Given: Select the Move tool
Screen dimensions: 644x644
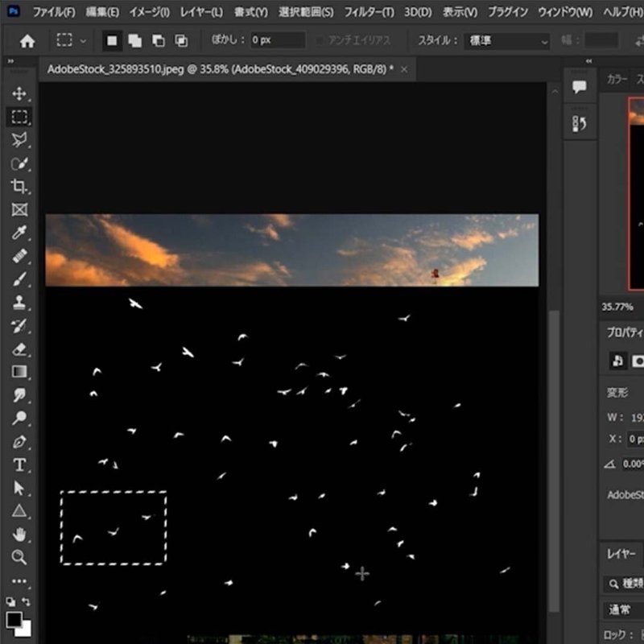Looking at the screenshot, I should tap(19, 93).
